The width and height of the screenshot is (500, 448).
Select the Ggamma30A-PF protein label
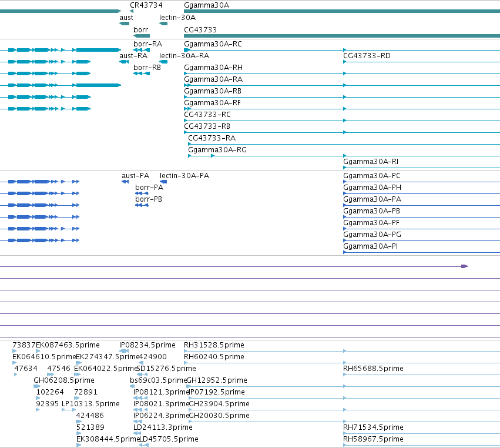(x=371, y=223)
